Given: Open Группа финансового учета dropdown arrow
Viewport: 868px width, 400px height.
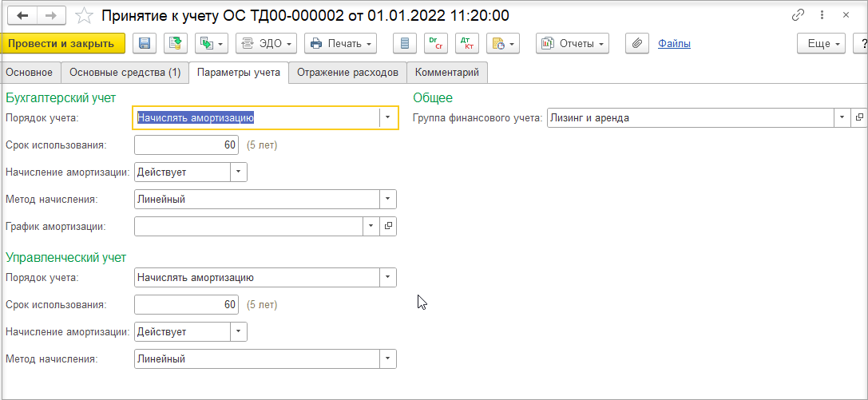Looking at the screenshot, I should pos(842,117).
